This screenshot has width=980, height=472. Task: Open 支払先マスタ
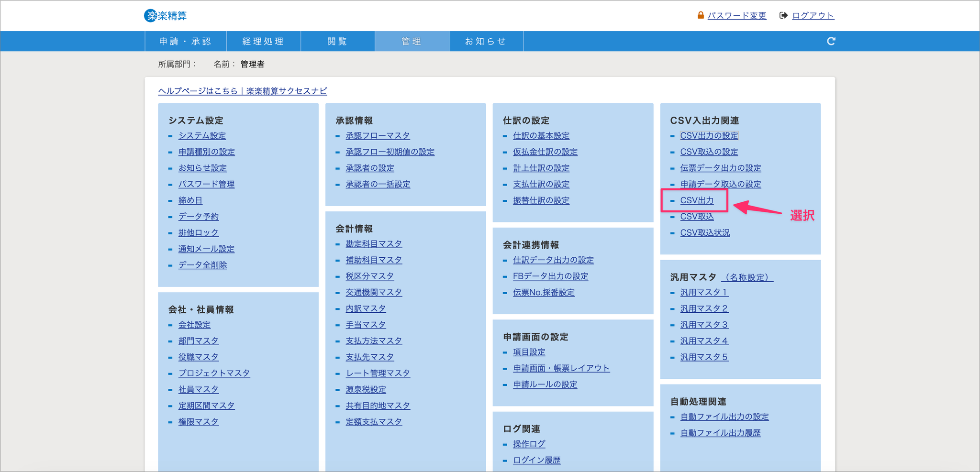(370, 357)
